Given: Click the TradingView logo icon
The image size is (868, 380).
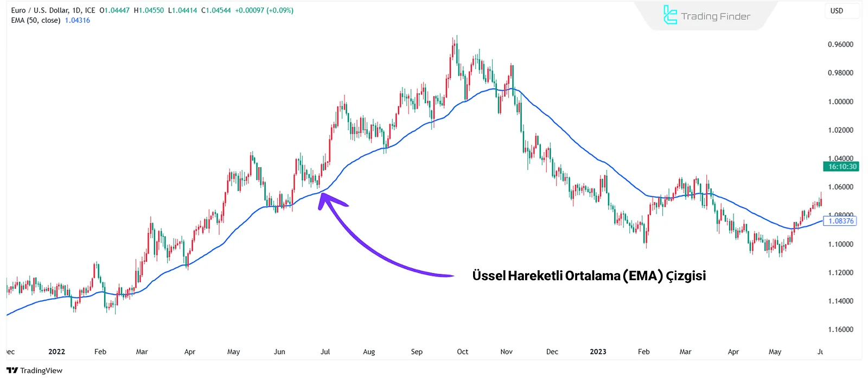Looking at the screenshot, I should coord(12,371).
